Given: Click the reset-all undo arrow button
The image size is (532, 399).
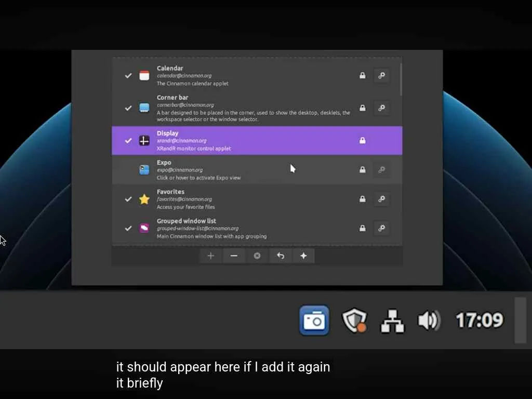Looking at the screenshot, I should [x=280, y=256].
